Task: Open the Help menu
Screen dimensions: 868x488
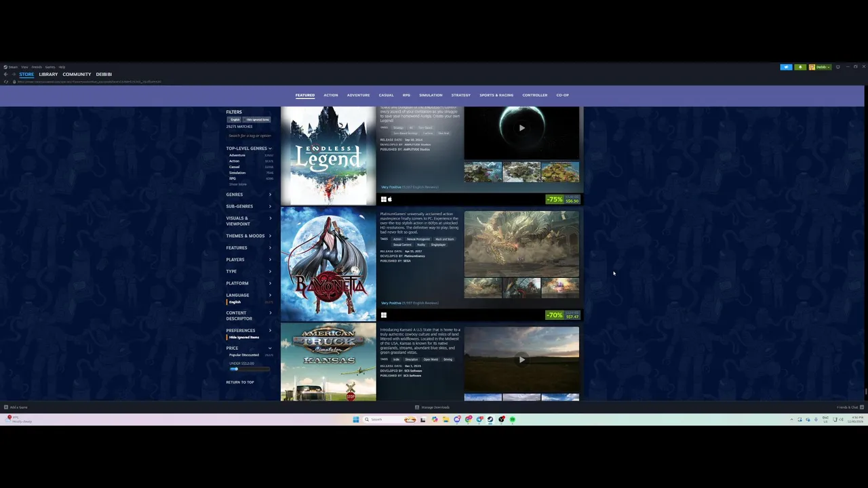Action: 62,67
